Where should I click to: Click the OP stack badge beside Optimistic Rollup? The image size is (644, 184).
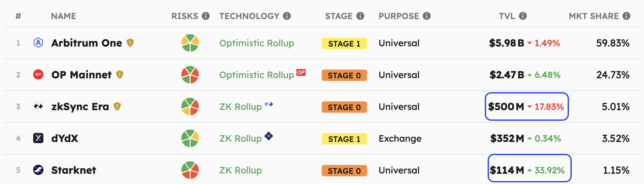[301, 72]
